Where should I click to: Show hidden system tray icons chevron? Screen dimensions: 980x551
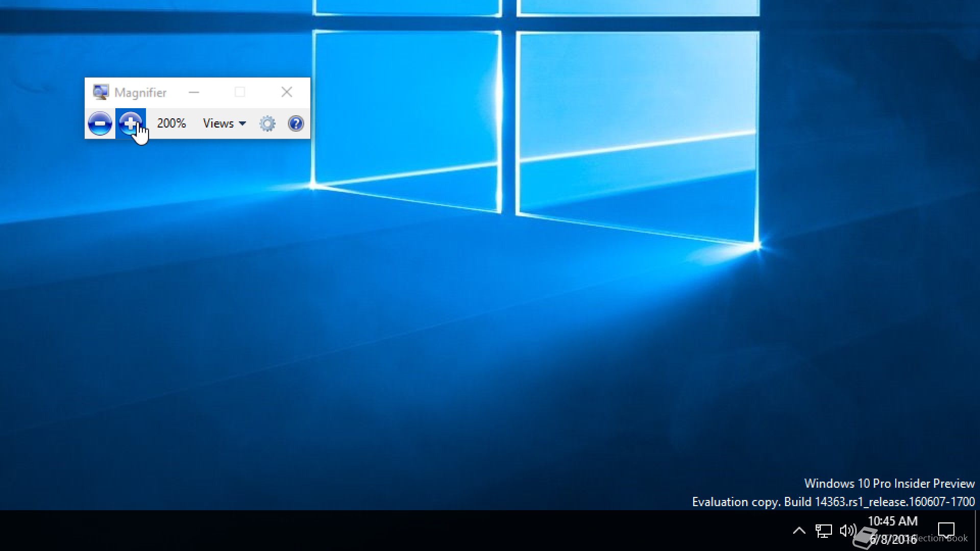(x=799, y=531)
